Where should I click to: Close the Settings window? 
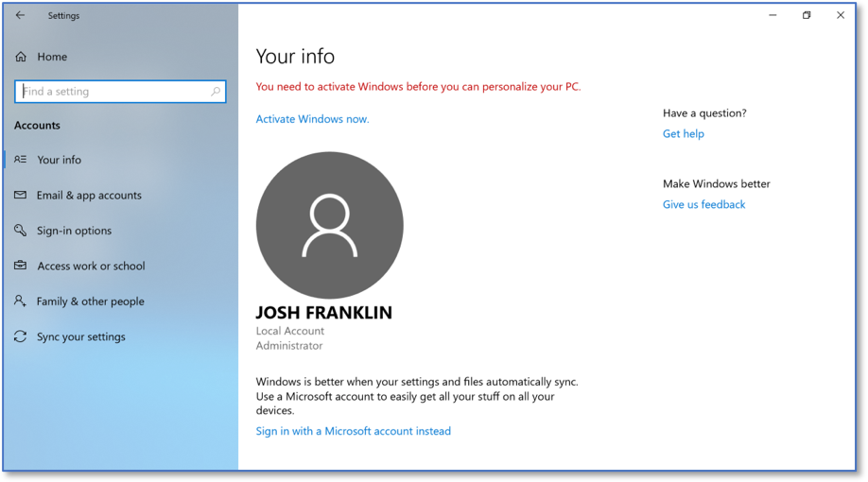pos(841,15)
